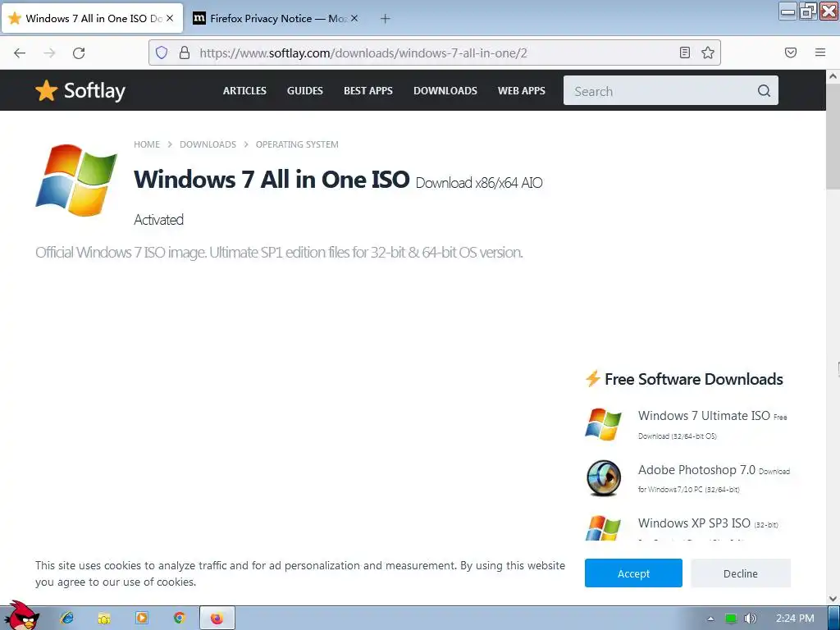Click the OPERATING SYSTEM breadcrumb link
This screenshot has height=630, width=840.
297,144
